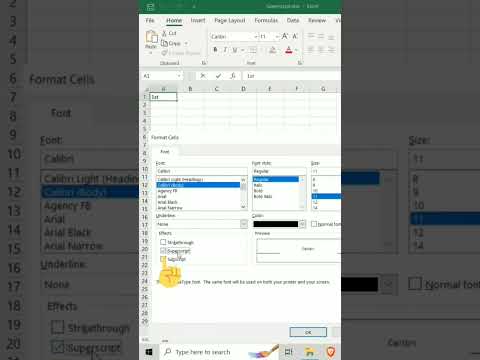Viewport: 480px width, 360px height.
Task: Click the Font name input field
Action: 202,171
